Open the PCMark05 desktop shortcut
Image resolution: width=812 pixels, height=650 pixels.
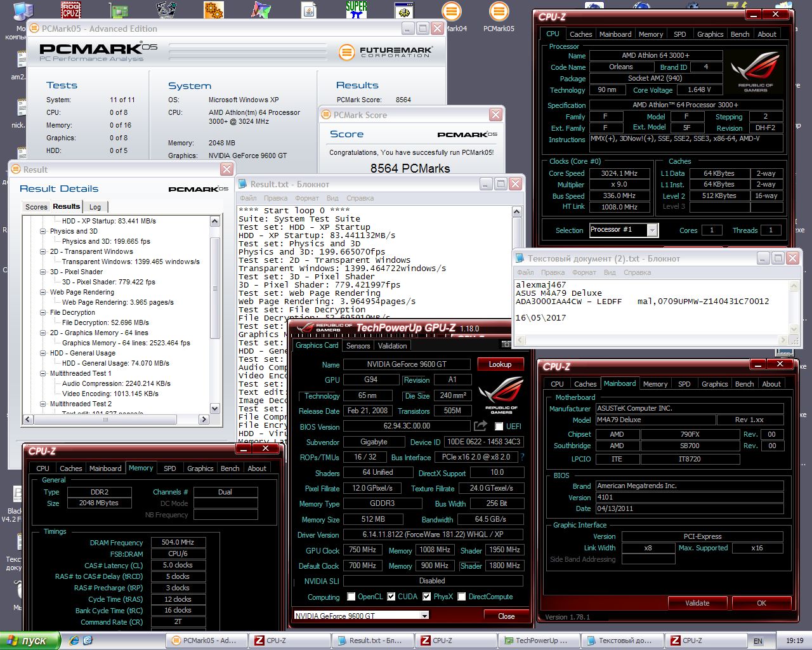(499, 16)
